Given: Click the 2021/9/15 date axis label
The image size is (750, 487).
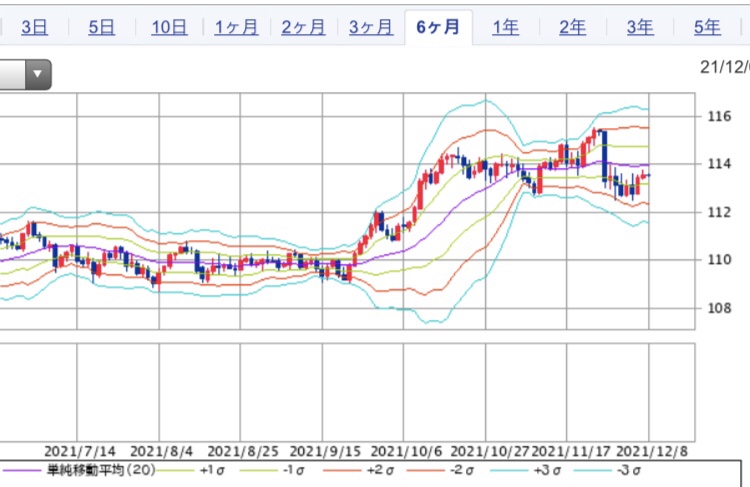Looking at the screenshot, I should pos(325,451).
